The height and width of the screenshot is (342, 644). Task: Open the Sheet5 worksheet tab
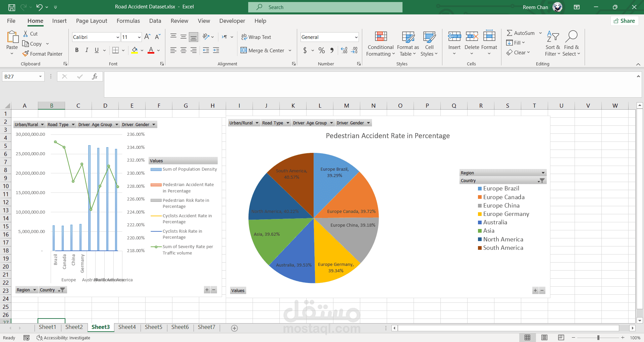tap(153, 327)
